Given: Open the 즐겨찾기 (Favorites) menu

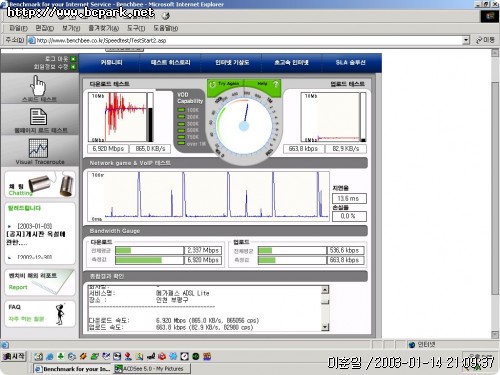Looking at the screenshot, I should [103, 28].
